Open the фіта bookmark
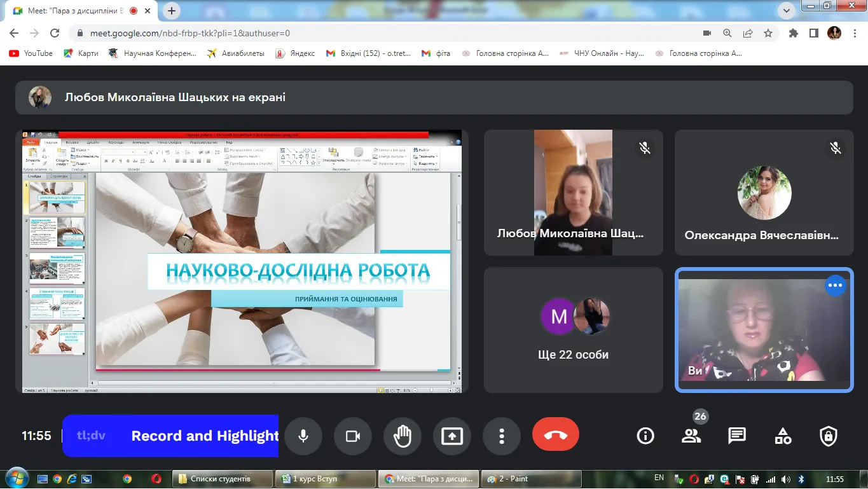 point(436,53)
